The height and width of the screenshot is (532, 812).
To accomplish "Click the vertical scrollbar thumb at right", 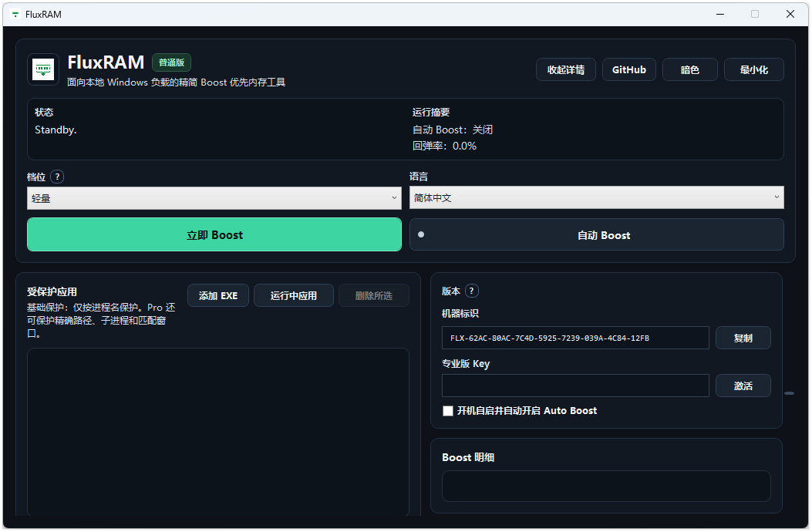I will [x=789, y=393].
